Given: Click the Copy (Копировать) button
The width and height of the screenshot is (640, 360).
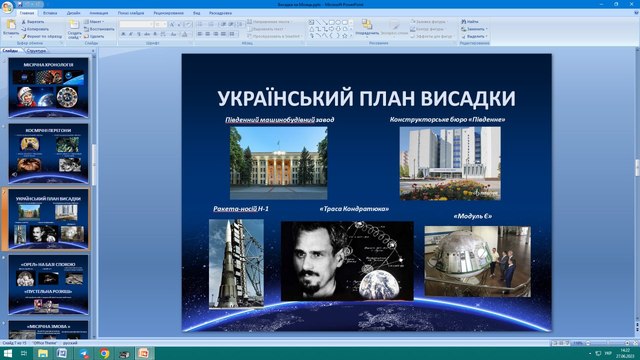Looking at the screenshot, I should point(35,29).
